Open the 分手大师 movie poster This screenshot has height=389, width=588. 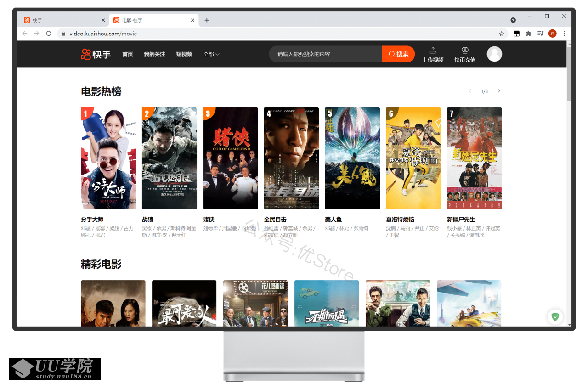point(108,158)
